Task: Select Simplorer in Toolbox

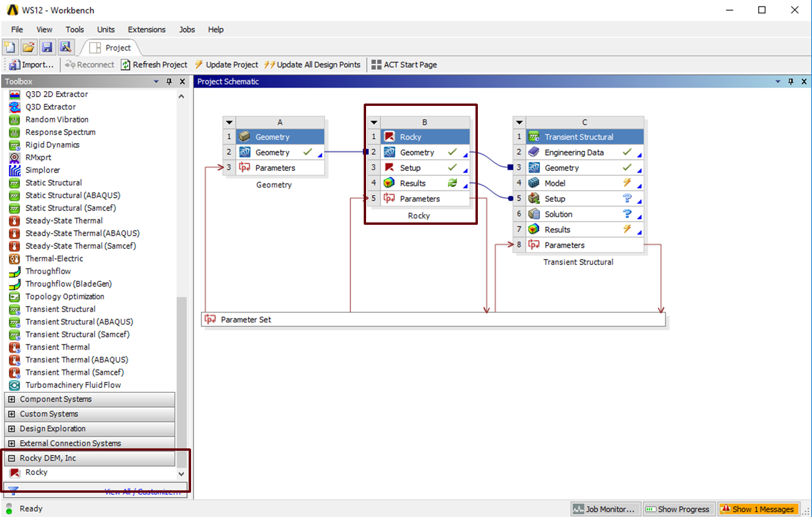Action: 43,170
